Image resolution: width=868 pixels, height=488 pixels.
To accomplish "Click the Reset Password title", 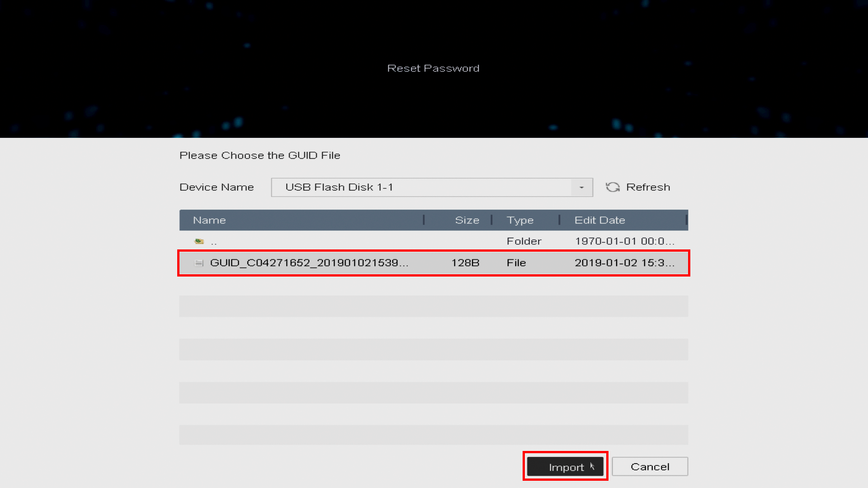I will click(433, 68).
